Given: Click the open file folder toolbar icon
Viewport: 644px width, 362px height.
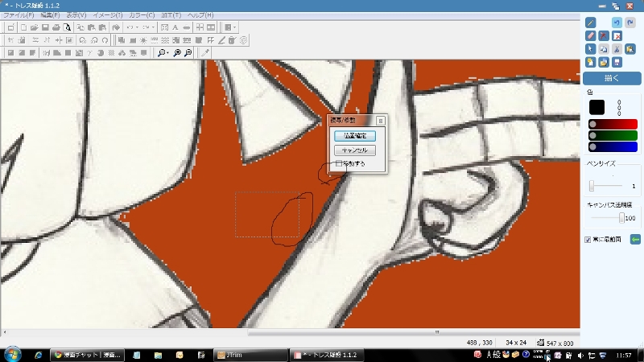Looking at the screenshot, I should (x=34, y=27).
